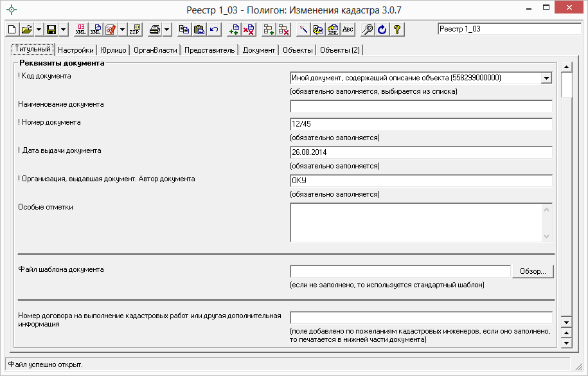Click the Print icon
The image size is (588, 376).
(x=154, y=30)
